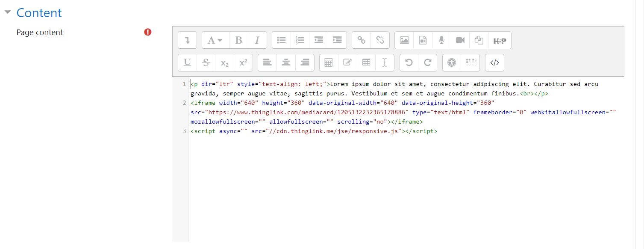
Task: Click line number 3 in the gutter
Action: tap(184, 131)
